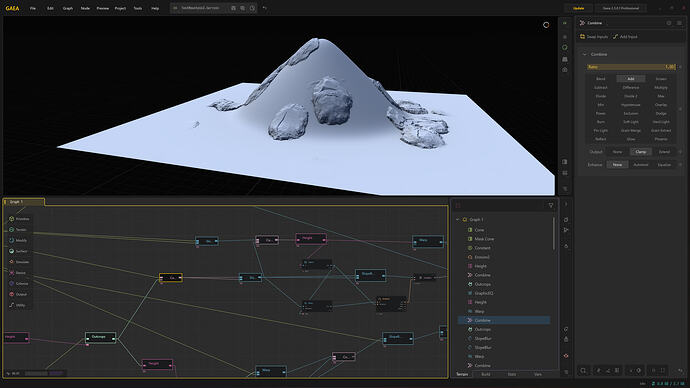The height and width of the screenshot is (388, 690).
Task: Open the Utility node category
Action: tap(18, 305)
